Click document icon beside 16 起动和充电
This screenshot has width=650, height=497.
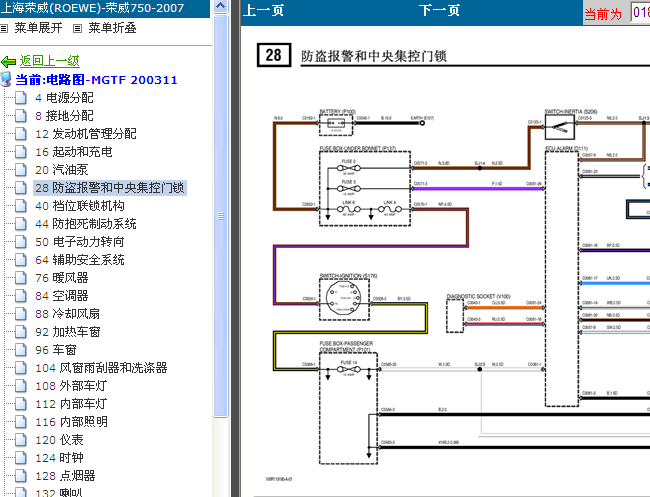(x=21, y=152)
